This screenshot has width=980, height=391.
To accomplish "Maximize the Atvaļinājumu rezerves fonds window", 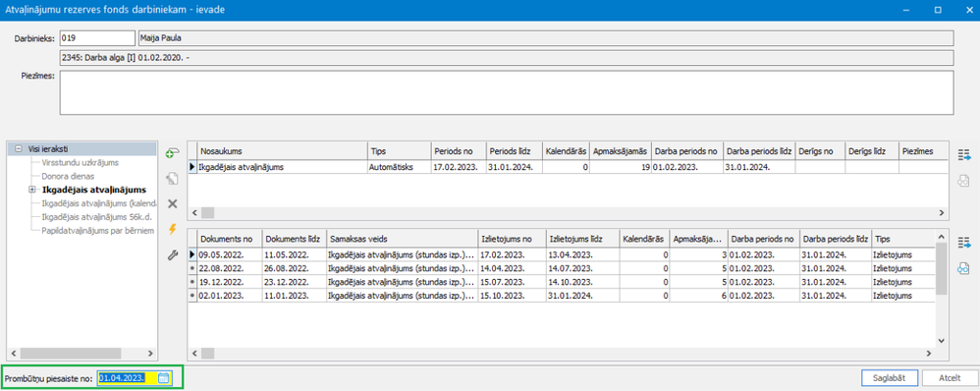I will pyautogui.click(x=938, y=10).
